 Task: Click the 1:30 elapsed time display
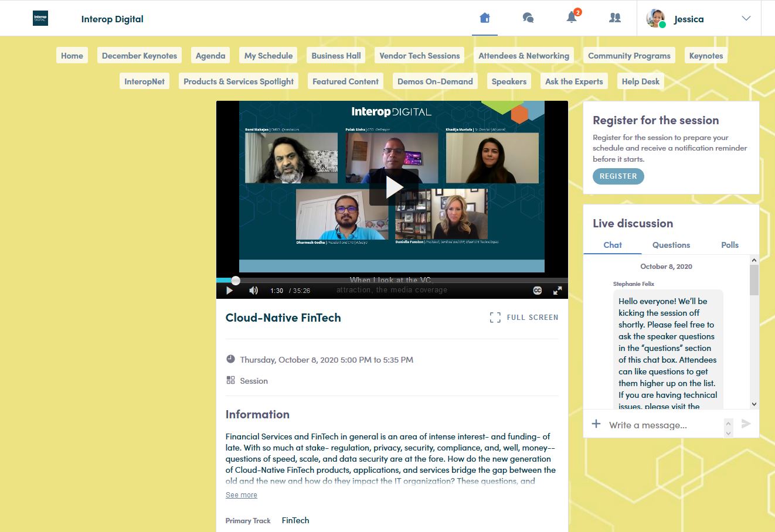277,291
